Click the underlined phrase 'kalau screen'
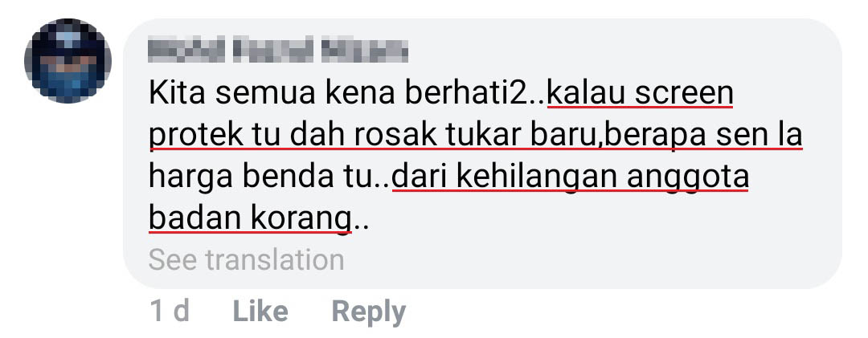The width and height of the screenshot is (868, 338). coord(640,95)
